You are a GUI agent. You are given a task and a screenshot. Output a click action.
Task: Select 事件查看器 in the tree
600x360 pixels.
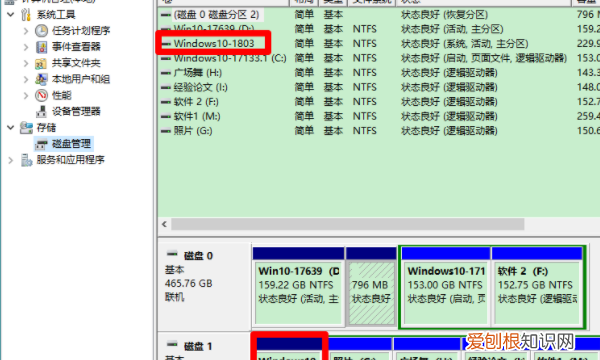click(x=76, y=47)
